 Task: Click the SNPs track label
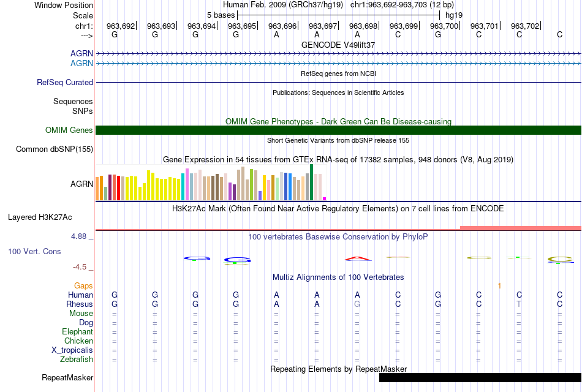coord(83,111)
